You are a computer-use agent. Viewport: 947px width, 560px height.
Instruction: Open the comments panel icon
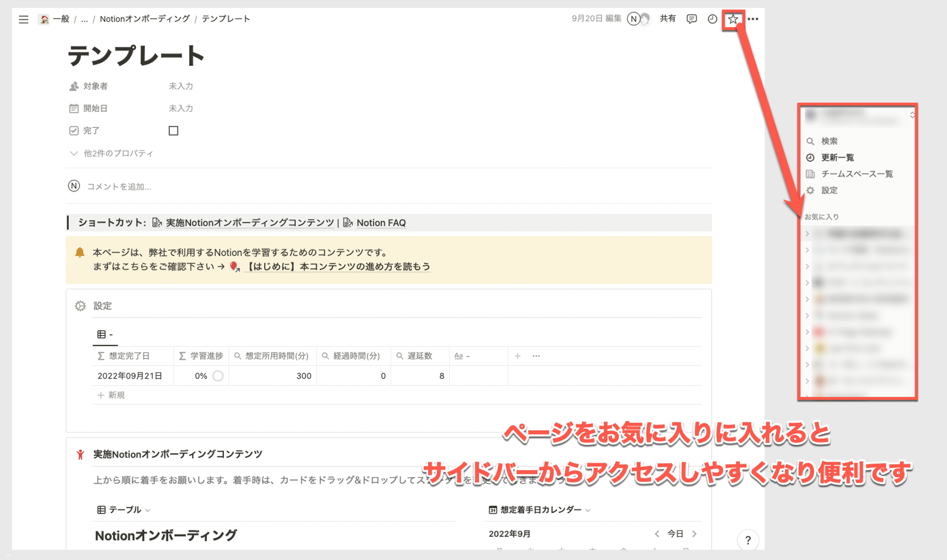(692, 19)
